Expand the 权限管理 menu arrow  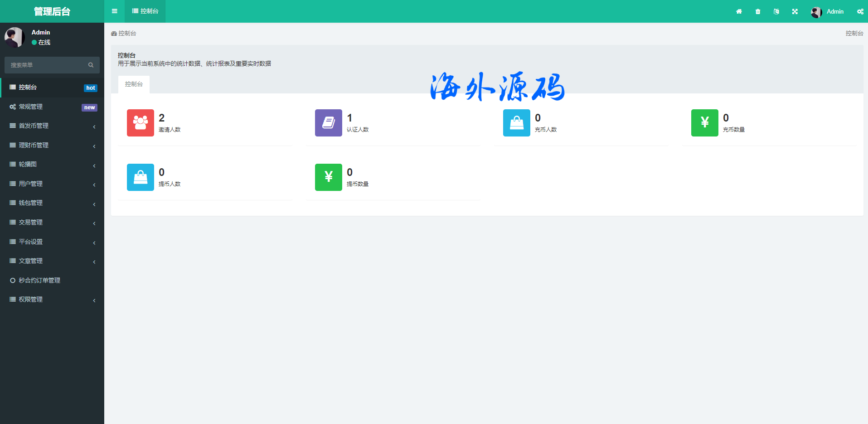tap(94, 300)
